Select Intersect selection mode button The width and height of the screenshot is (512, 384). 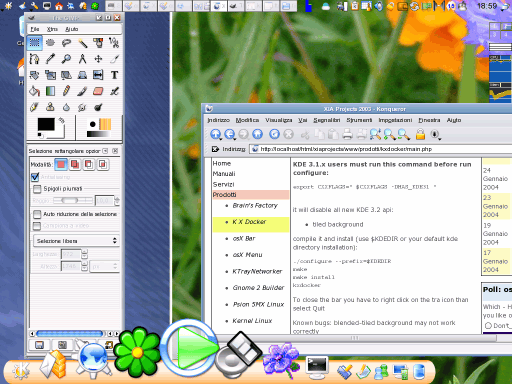tap(103, 164)
